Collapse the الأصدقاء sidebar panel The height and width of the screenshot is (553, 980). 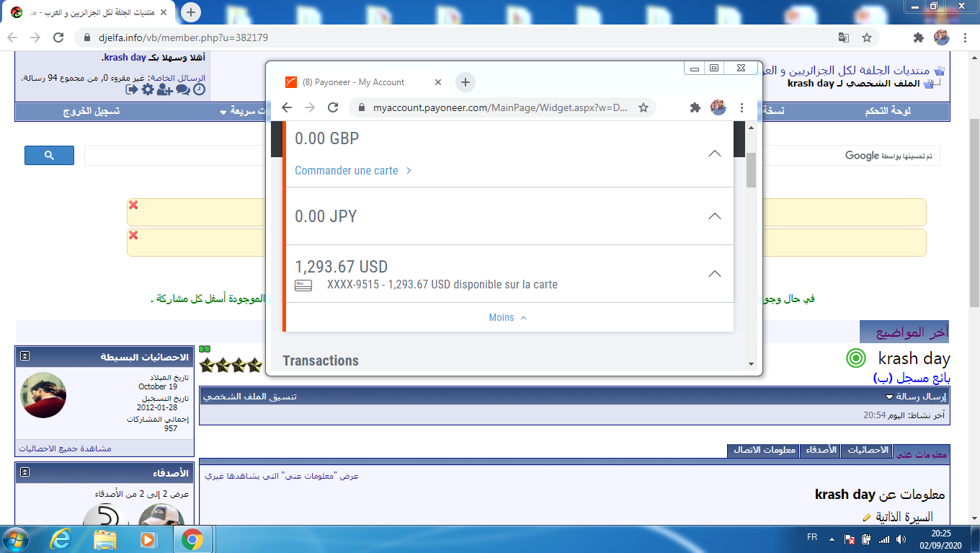pyautogui.click(x=24, y=472)
